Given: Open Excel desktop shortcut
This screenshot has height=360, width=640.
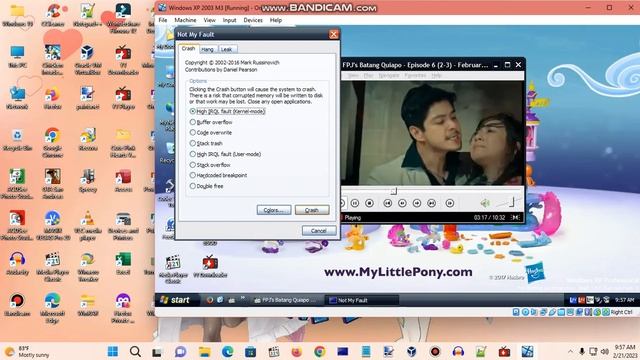Looking at the screenshot, I should pyautogui.click(x=123, y=264).
